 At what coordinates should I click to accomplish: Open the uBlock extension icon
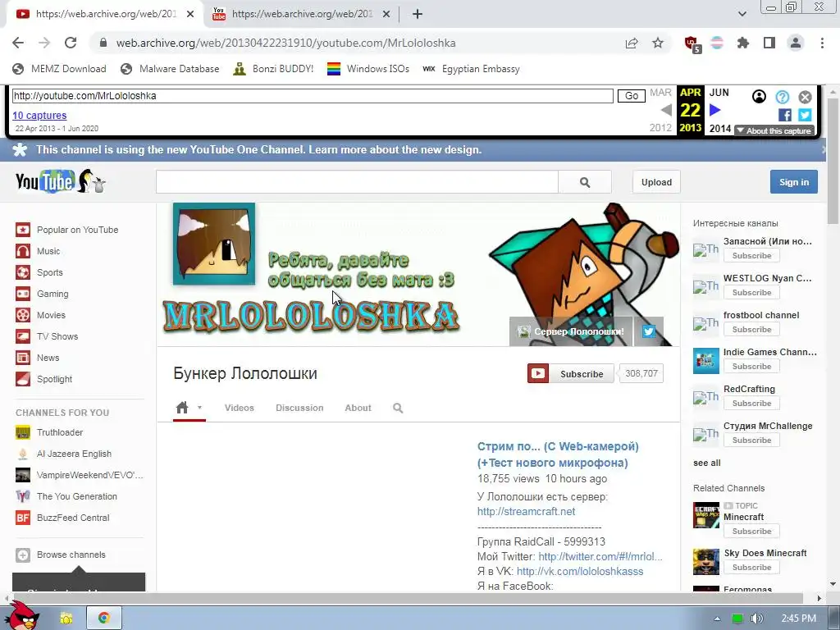point(692,44)
